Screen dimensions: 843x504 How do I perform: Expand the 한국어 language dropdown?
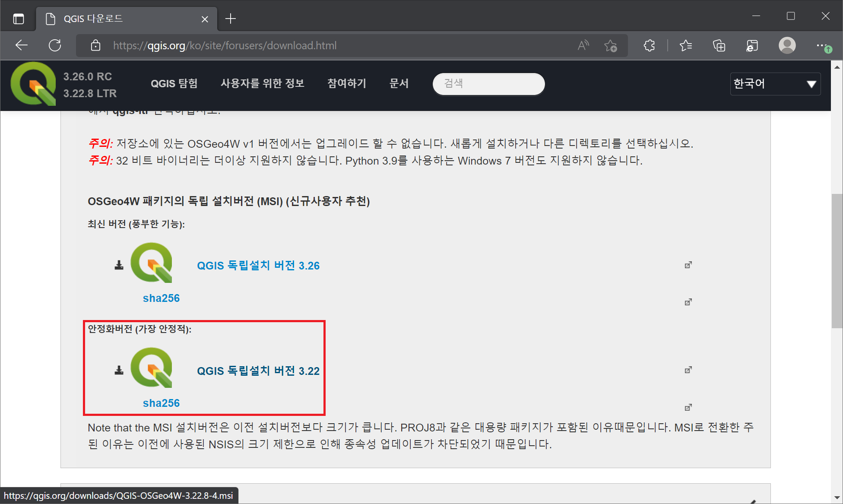pyautogui.click(x=775, y=84)
